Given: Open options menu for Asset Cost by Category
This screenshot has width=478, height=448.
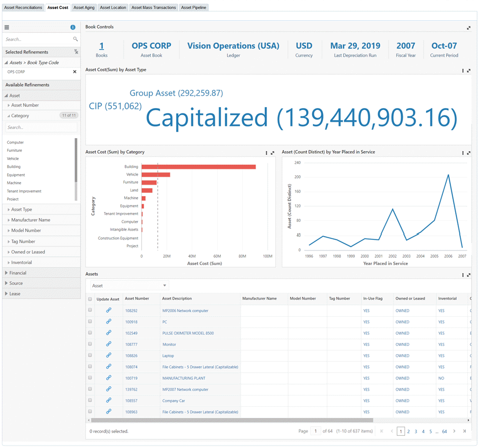Looking at the screenshot, I should tap(266, 153).
